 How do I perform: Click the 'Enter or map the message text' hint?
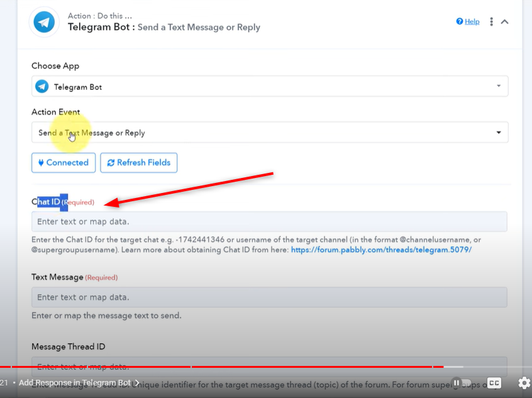(x=106, y=316)
